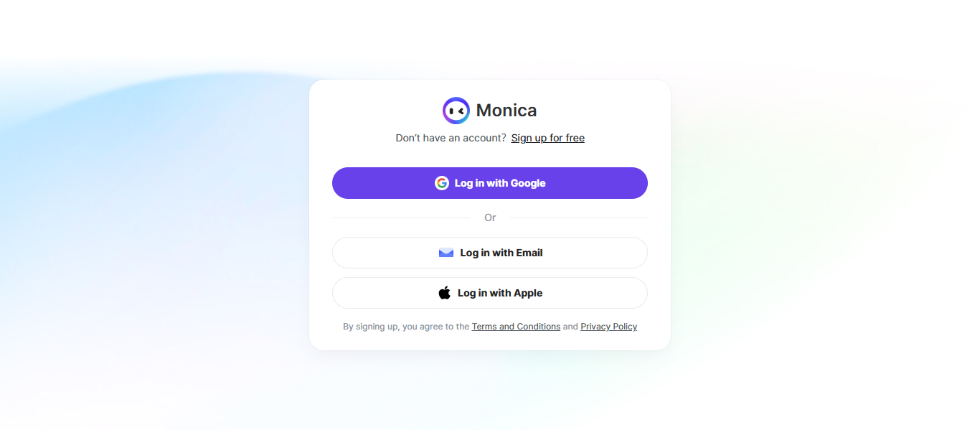Click the "Don't have an account?" text
The image size is (980, 430).
pos(451,138)
